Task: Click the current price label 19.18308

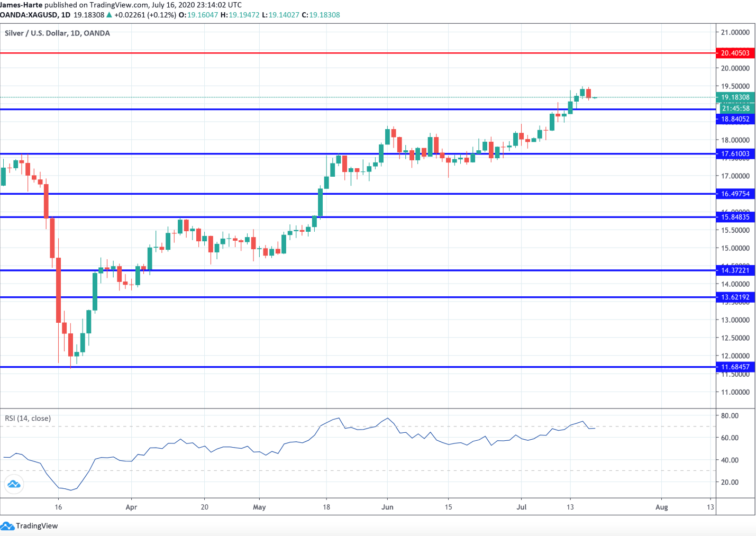Action: click(736, 97)
